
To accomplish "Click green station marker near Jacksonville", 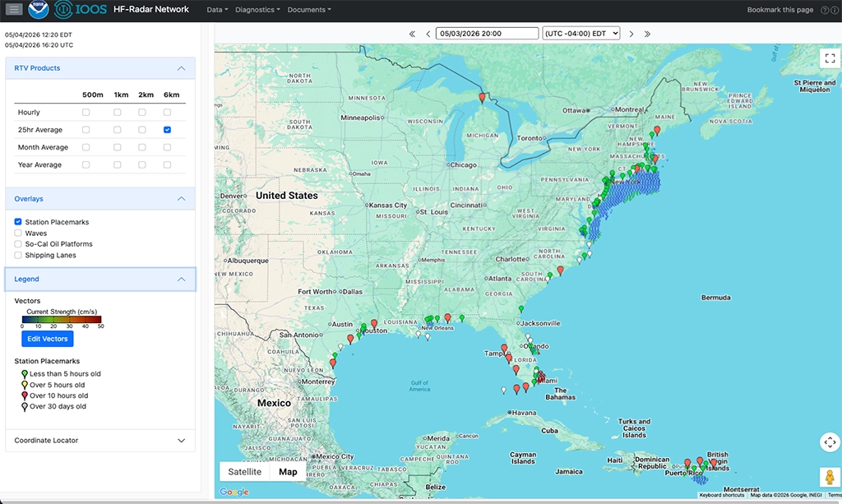I will point(520,309).
